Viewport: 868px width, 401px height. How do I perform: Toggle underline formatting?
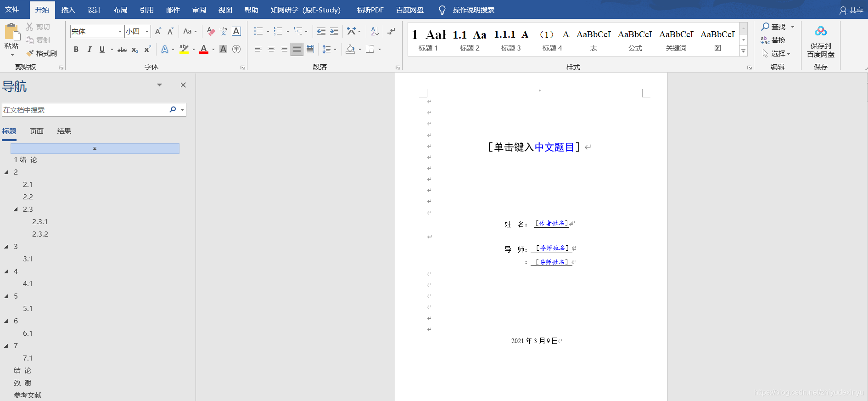click(x=102, y=49)
